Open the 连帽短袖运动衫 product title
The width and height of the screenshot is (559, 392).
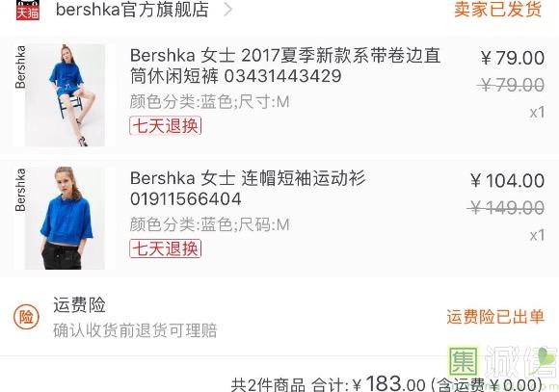click(248, 188)
